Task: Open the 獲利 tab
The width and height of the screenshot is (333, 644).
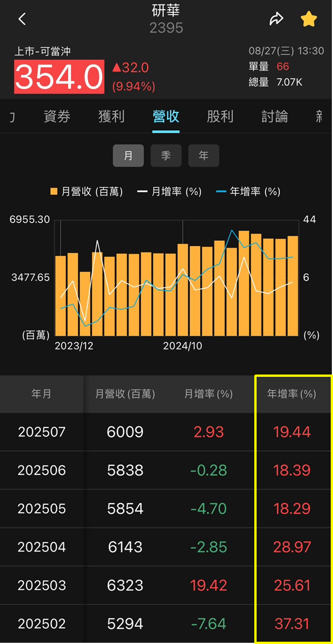Action: 112,117
